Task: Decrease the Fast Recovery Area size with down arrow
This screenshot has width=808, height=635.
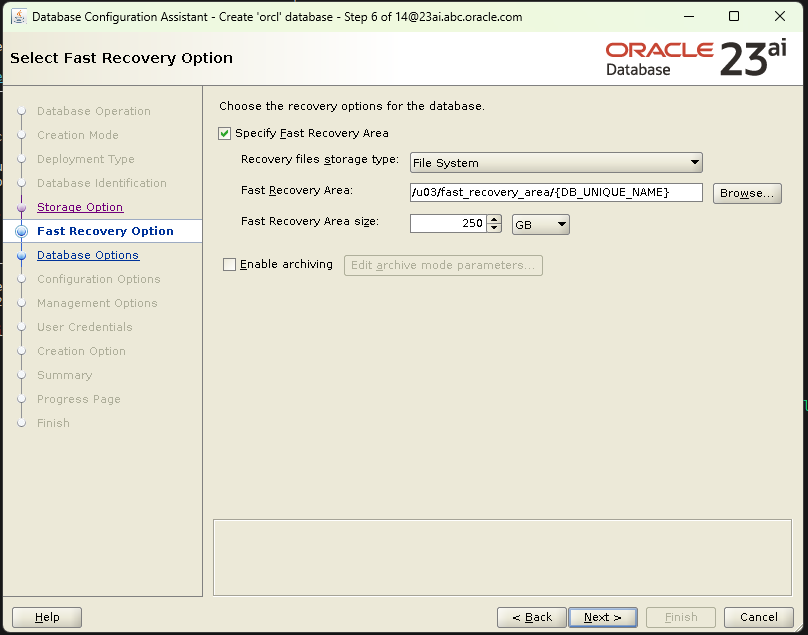Action: point(494,229)
